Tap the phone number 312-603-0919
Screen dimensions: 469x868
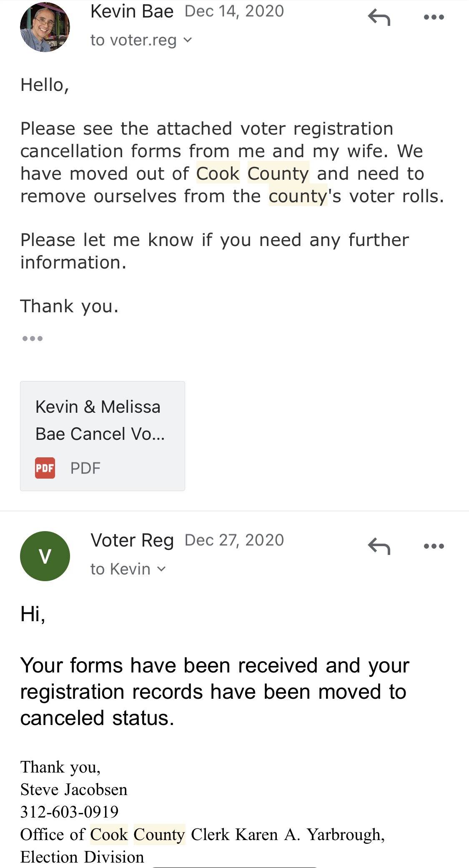pyautogui.click(x=70, y=812)
